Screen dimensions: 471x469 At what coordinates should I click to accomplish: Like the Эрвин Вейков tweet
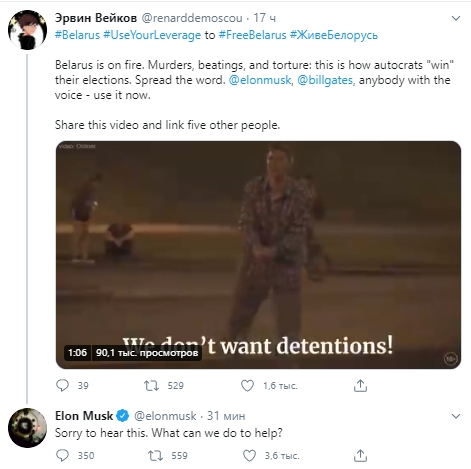tap(247, 386)
